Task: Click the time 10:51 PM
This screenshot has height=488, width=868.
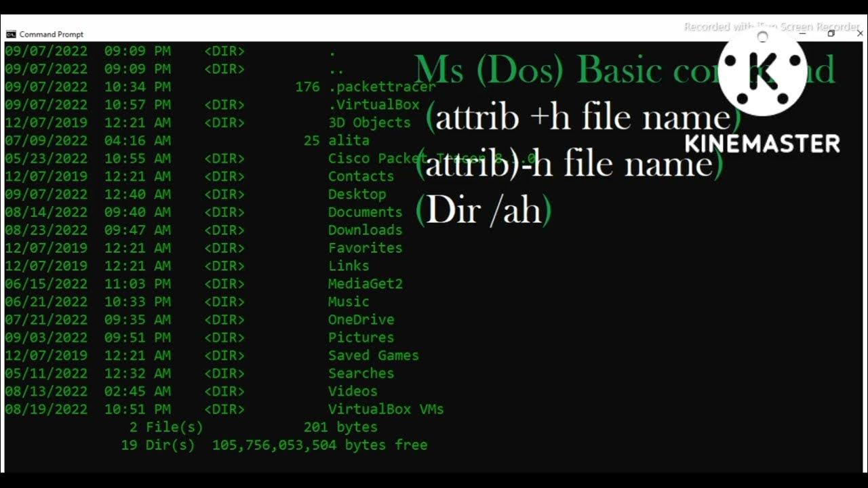Action: point(138,409)
